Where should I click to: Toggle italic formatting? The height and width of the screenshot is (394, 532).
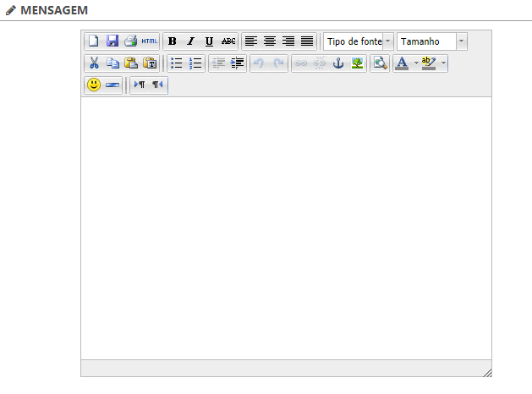tap(190, 41)
